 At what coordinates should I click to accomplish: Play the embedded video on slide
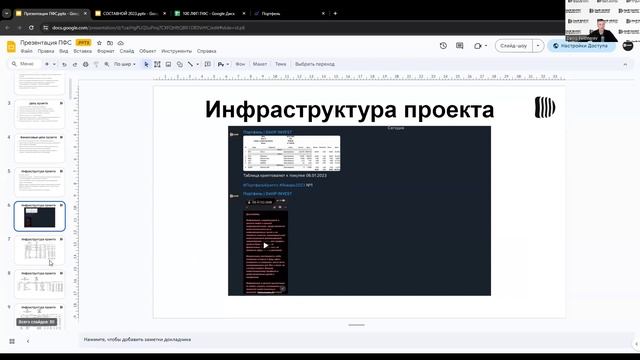point(266,245)
